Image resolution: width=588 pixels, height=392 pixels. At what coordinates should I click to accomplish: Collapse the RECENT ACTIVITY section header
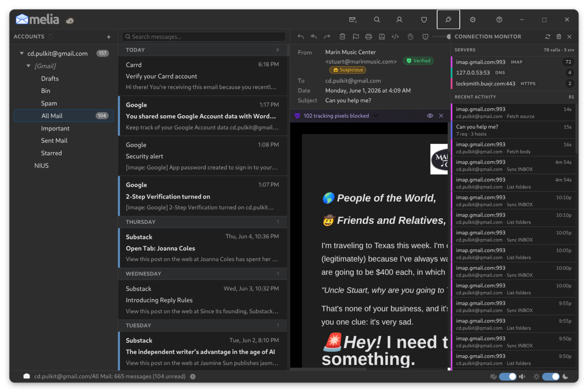click(x=514, y=97)
